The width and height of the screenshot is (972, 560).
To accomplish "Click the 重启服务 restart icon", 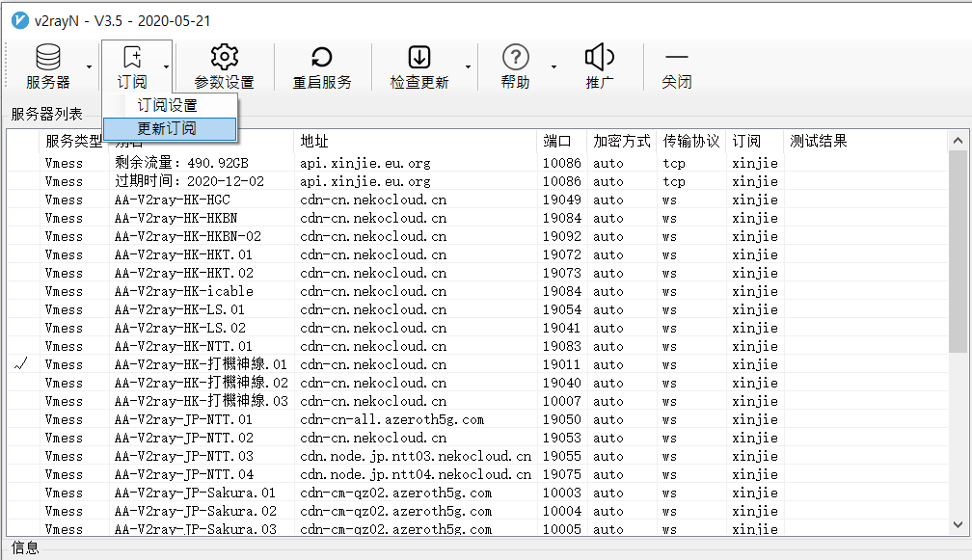I will (322, 57).
